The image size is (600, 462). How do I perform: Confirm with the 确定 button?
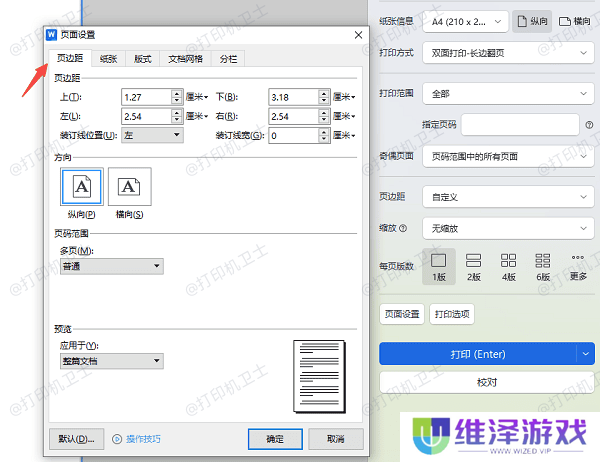(275, 439)
